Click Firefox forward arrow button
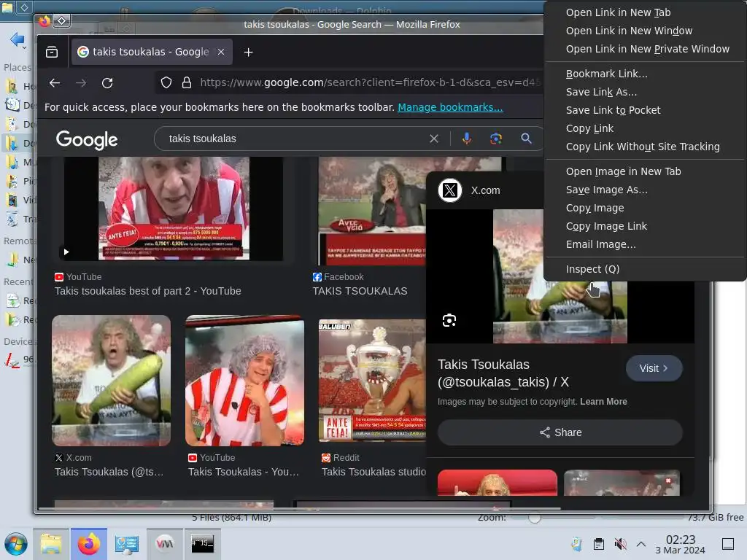 click(x=81, y=83)
